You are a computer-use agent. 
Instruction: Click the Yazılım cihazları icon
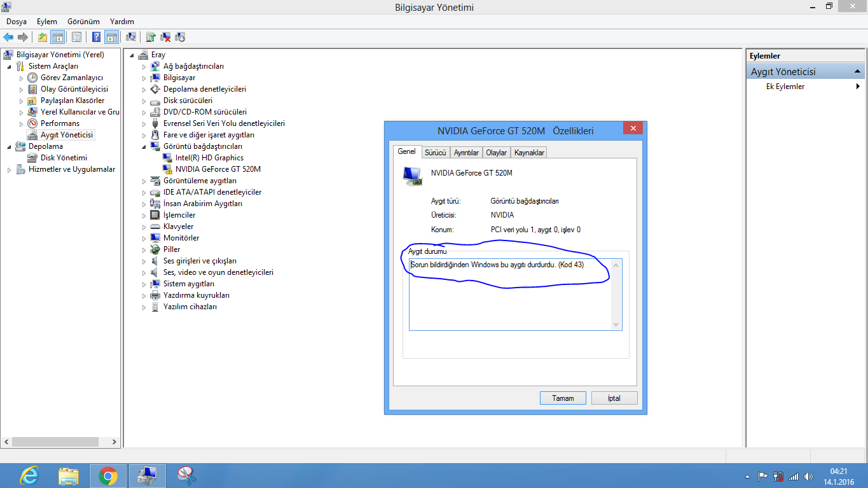(155, 307)
